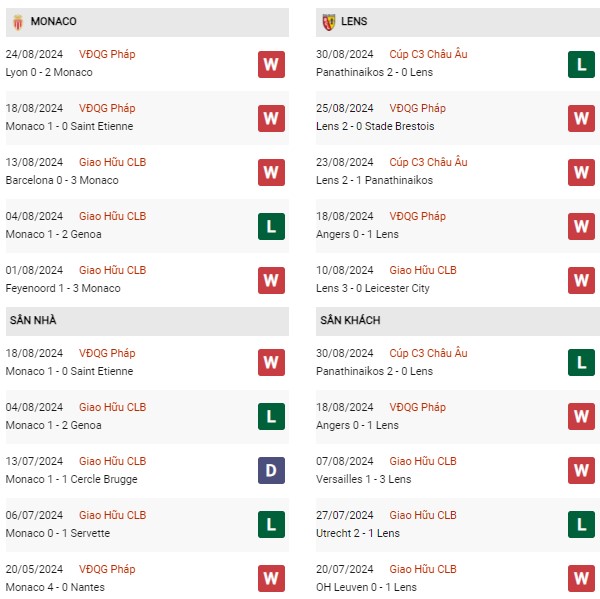
Task: Open the SÂN NHÀ home matches header
Action: [37, 320]
